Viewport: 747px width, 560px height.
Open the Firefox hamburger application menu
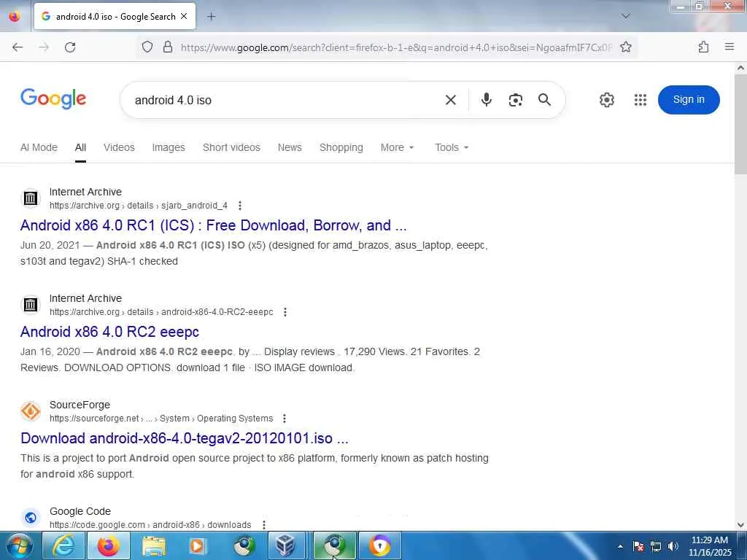click(x=729, y=47)
